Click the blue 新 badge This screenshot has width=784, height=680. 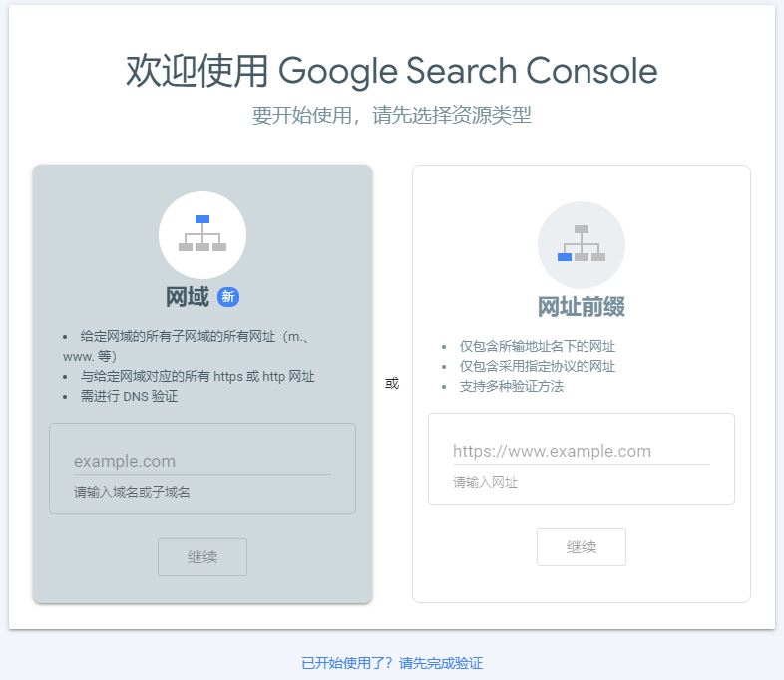[x=228, y=297]
